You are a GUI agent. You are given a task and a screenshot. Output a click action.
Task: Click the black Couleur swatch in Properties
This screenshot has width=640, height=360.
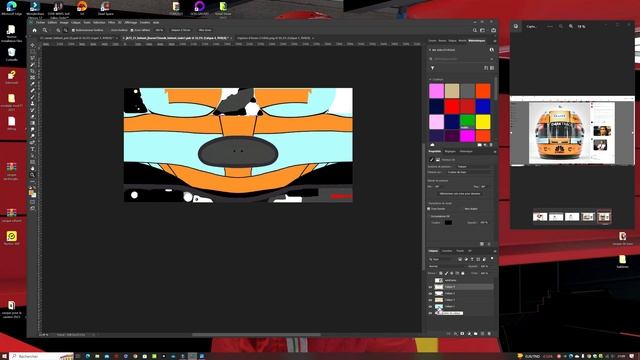pos(448,222)
